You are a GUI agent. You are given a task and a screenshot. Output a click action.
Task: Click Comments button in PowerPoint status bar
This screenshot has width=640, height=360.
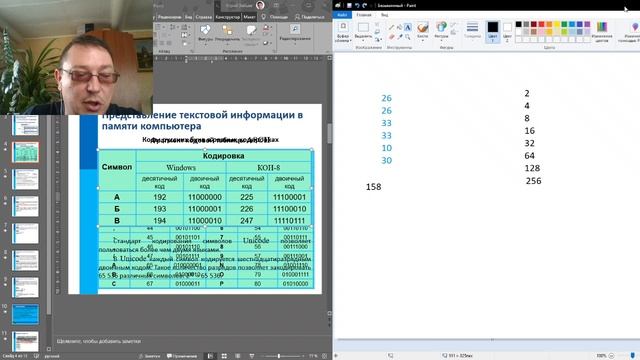tap(182, 356)
